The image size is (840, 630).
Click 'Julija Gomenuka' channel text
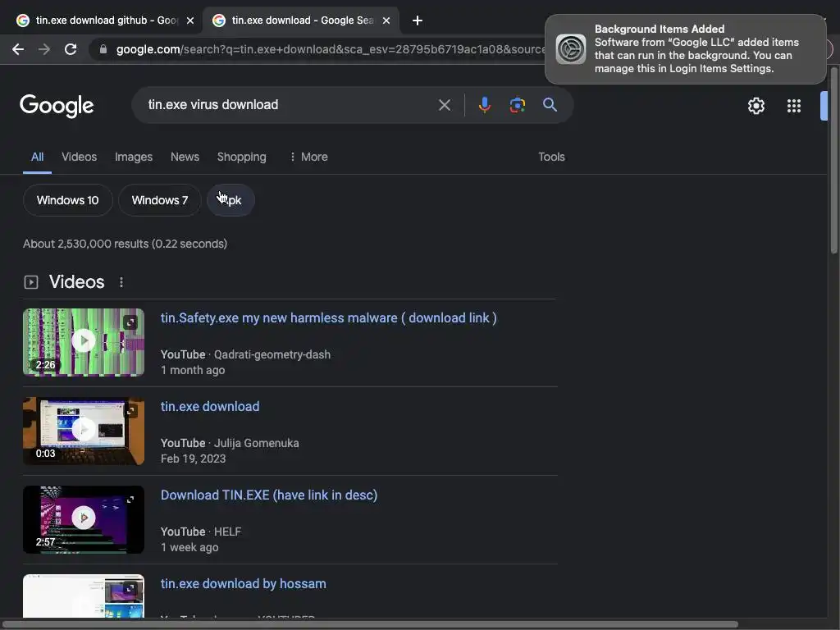click(x=257, y=443)
